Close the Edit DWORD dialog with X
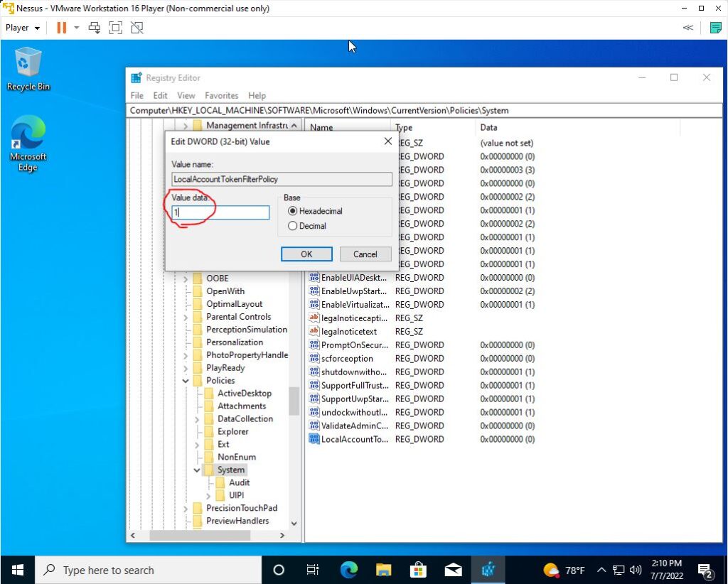The image size is (728, 584). pyautogui.click(x=388, y=141)
